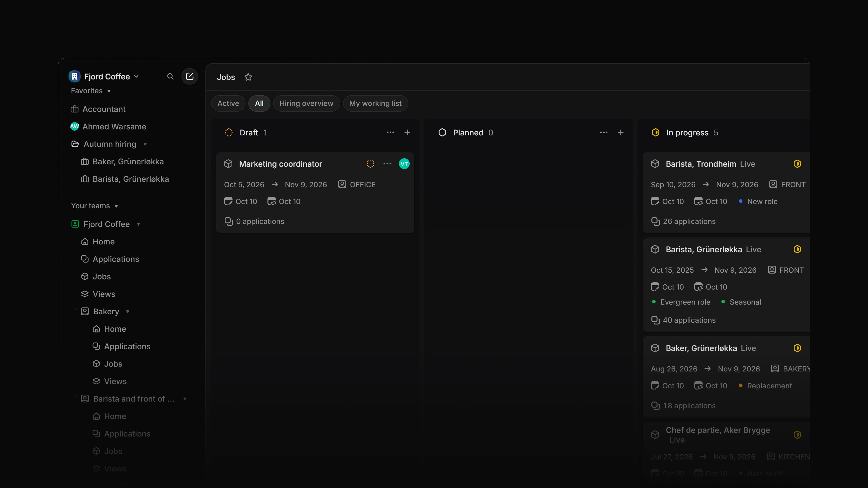Open the Hiring overview tab
This screenshot has width=868, height=488.
(x=306, y=103)
